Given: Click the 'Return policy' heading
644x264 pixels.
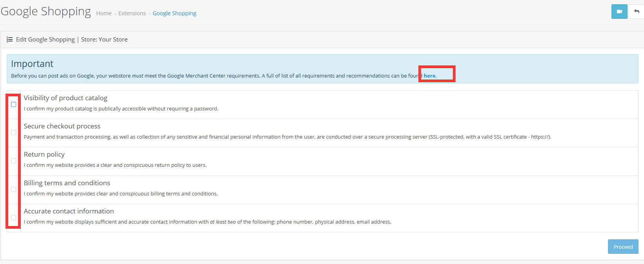Looking at the screenshot, I should point(44,154).
